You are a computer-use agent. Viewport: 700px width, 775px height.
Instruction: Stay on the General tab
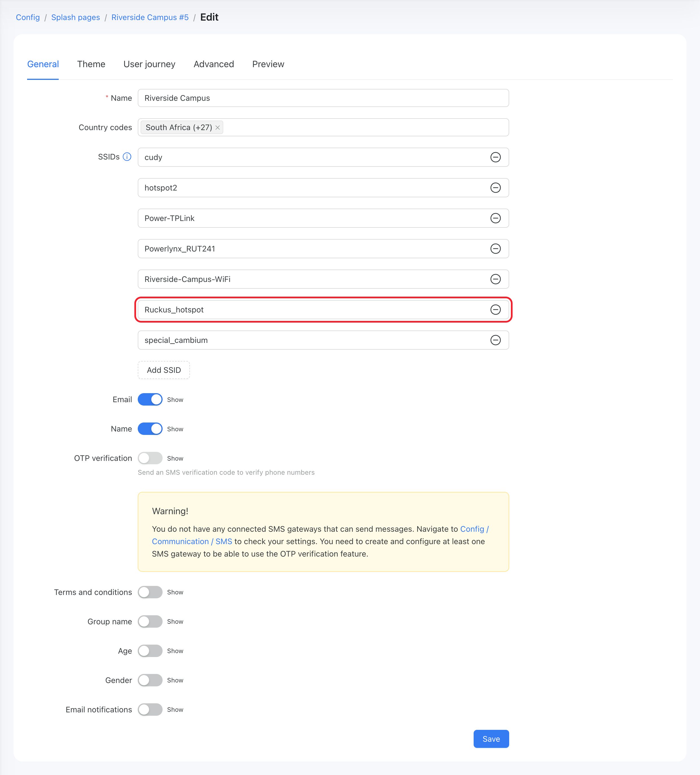43,64
